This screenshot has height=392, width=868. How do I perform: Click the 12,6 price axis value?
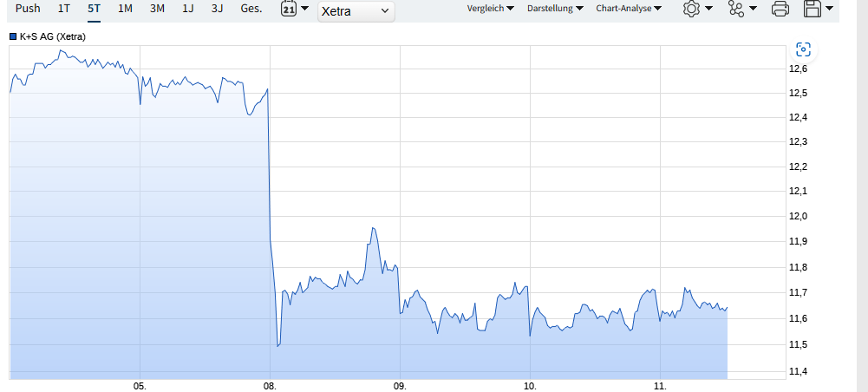(x=799, y=69)
